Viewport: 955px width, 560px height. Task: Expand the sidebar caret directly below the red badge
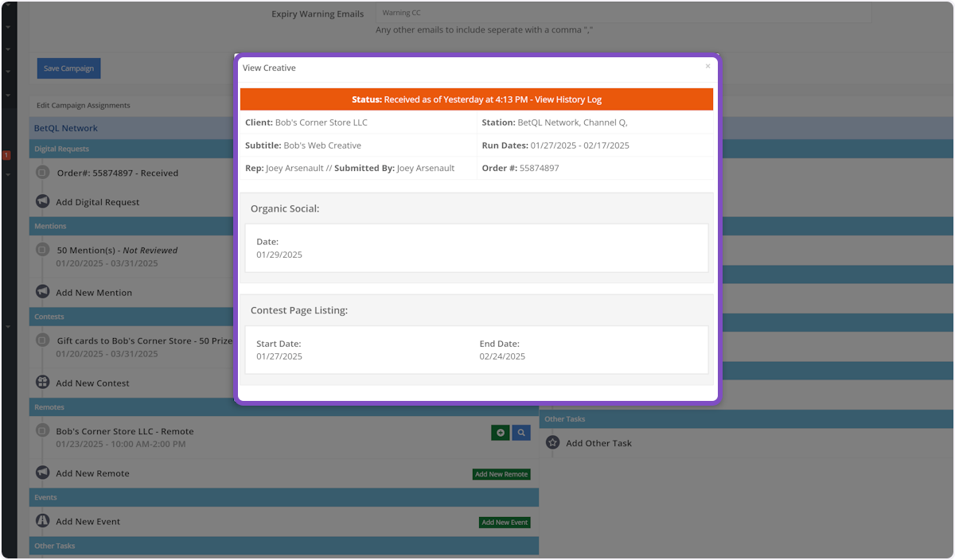[x=8, y=174]
